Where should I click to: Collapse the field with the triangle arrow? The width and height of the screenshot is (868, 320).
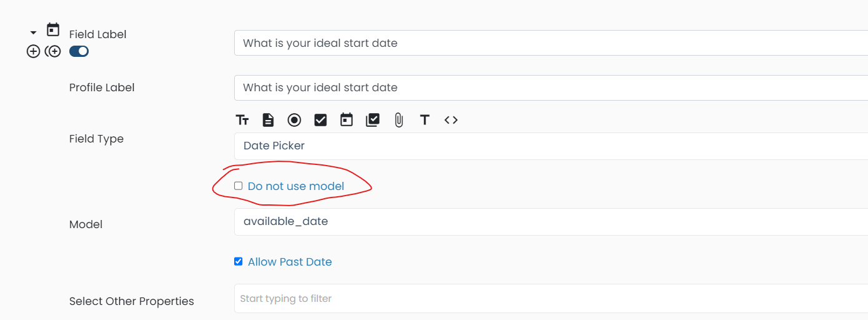(33, 32)
